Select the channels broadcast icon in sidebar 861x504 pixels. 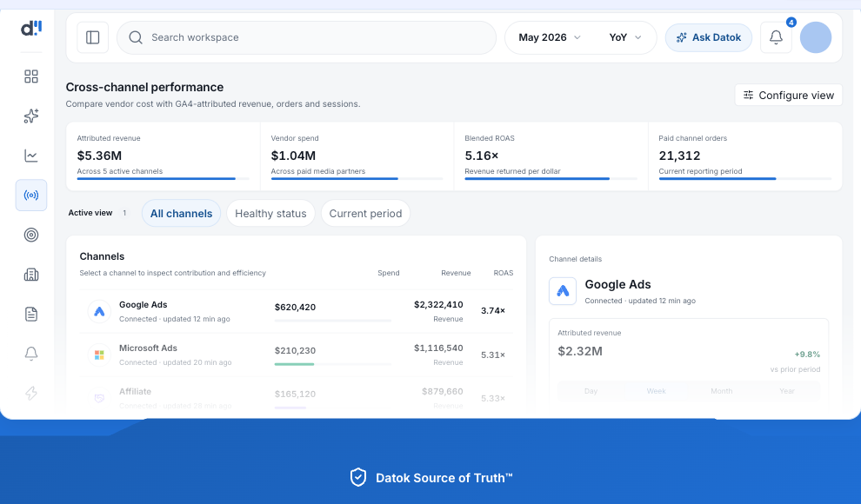(31, 196)
